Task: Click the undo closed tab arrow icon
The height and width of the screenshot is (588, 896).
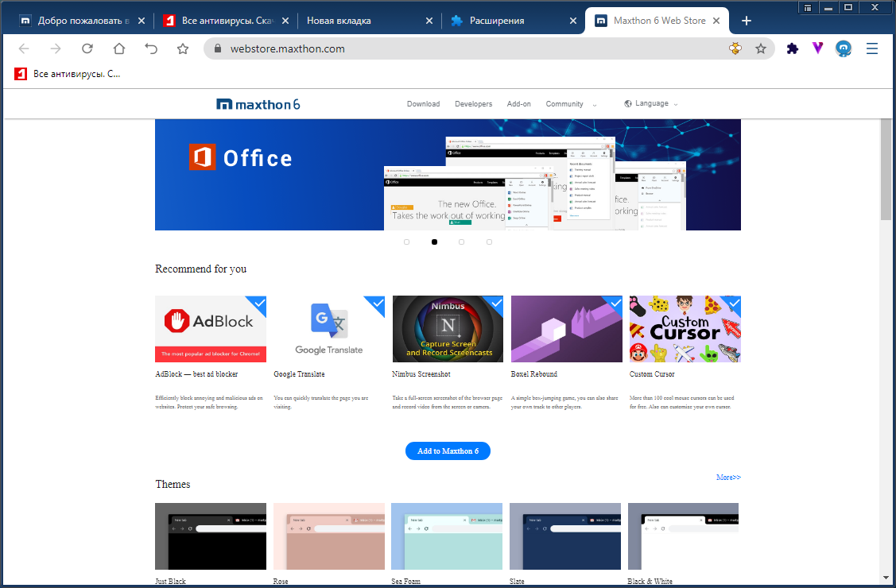Action: coord(151,48)
